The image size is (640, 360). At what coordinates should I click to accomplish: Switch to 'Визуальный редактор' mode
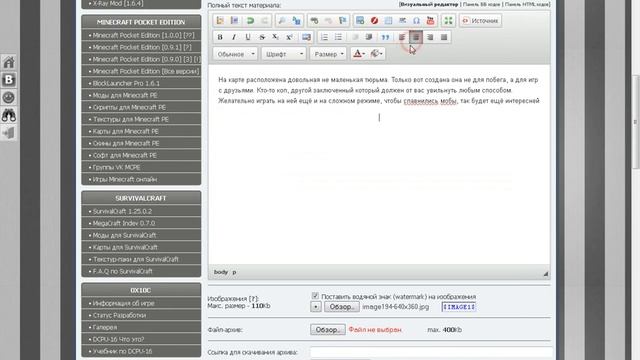(x=429, y=4)
